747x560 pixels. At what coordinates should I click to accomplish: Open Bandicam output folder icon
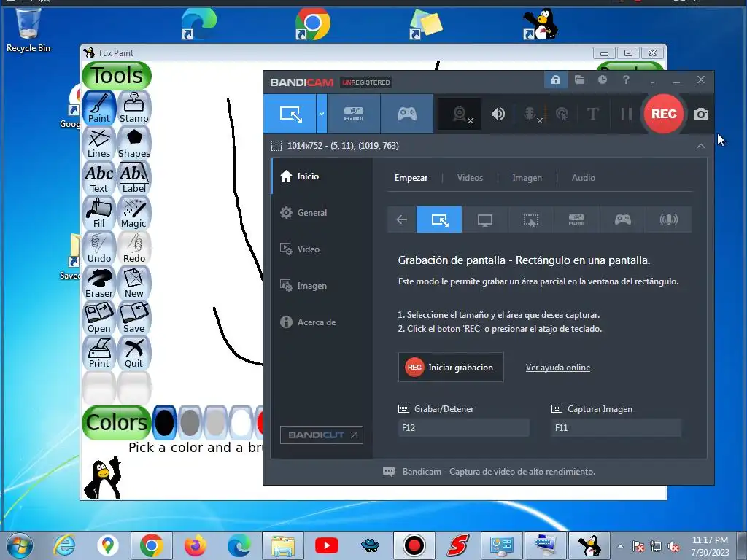pos(579,79)
